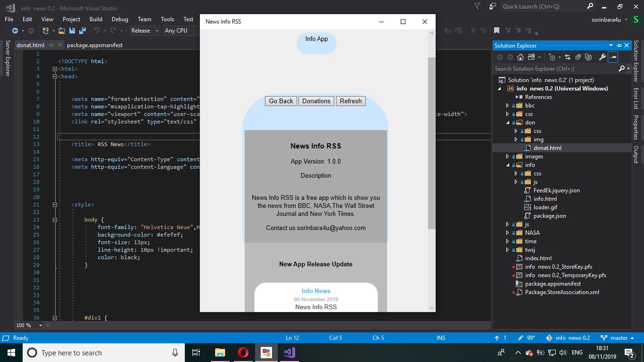Pin the Solution Explorer auto-hide pushpin
The height and width of the screenshot is (362, 644).
click(x=619, y=45)
